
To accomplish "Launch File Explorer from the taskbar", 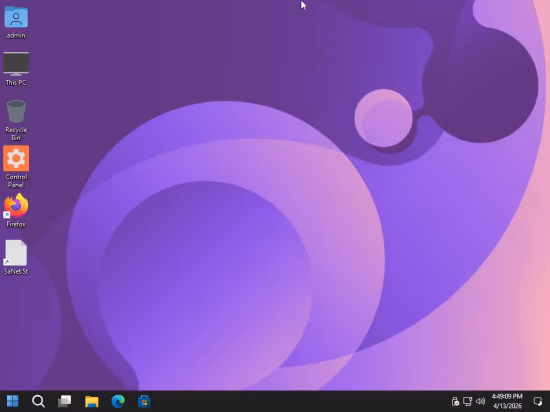I will 92,401.
